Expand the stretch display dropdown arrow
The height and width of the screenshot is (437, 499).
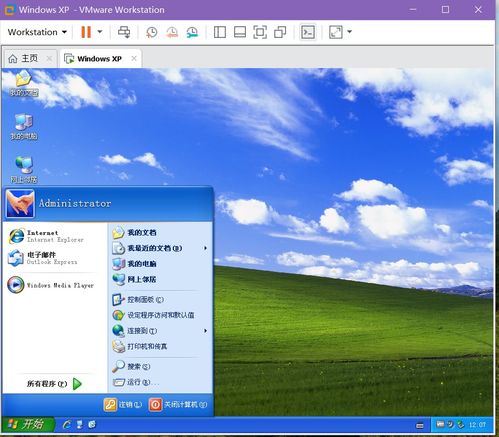[349, 32]
